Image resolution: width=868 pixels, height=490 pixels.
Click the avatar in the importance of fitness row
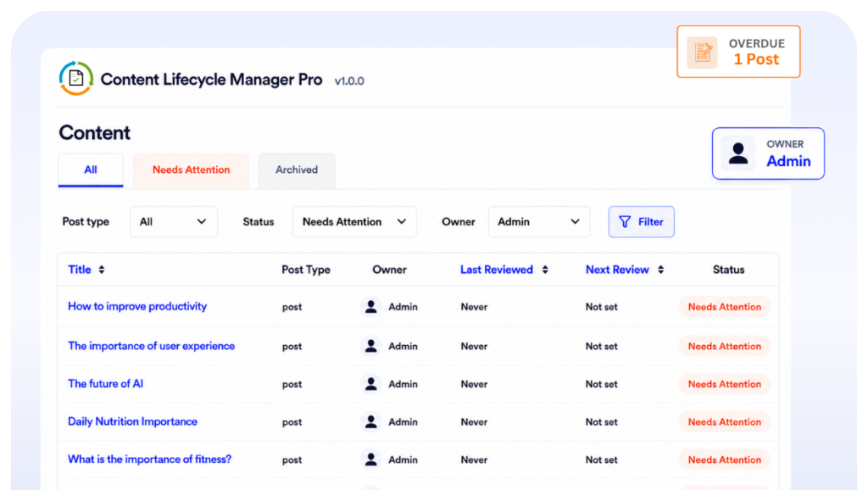pyautogui.click(x=371, y=459)
